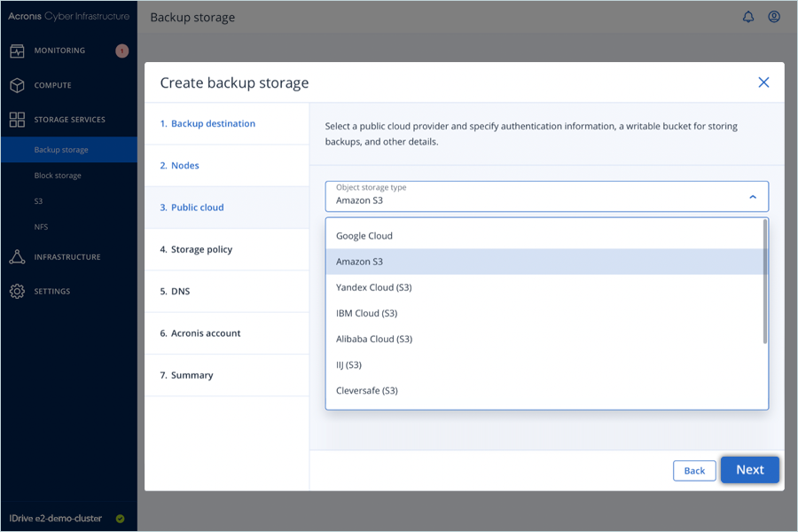Click the Settings gear icon
The width and height of the screenshot is (798, 532).
tap(17, 291)
